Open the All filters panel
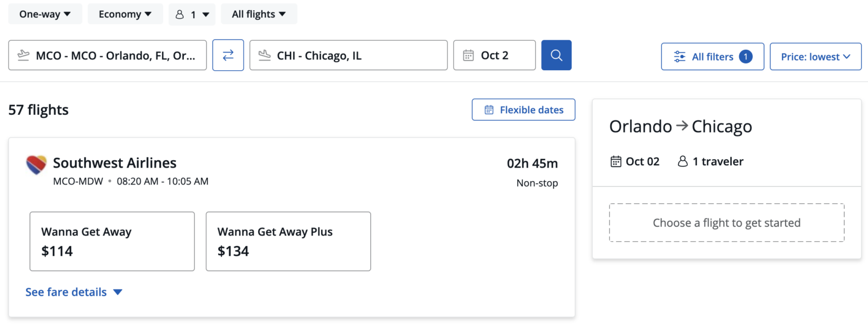The width and height of the screenshot is (868, 326). [x=713, y=57]
